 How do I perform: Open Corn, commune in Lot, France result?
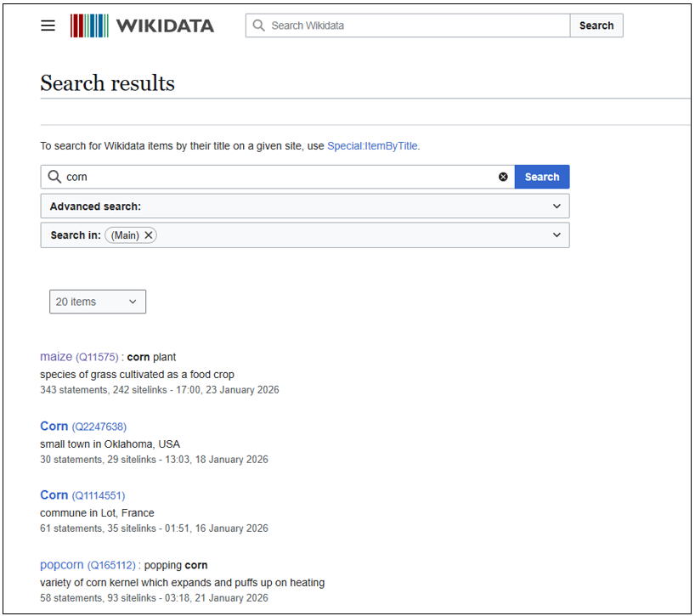[x=54, y=494]
